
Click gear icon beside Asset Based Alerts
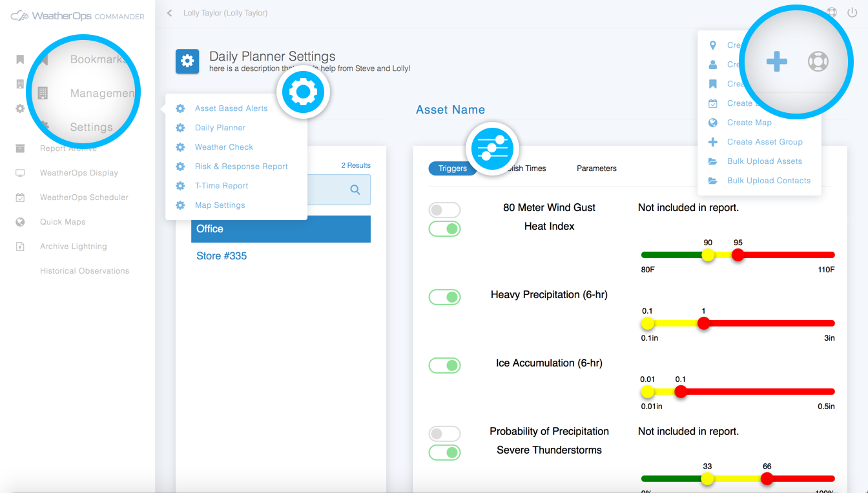point(180,108)
